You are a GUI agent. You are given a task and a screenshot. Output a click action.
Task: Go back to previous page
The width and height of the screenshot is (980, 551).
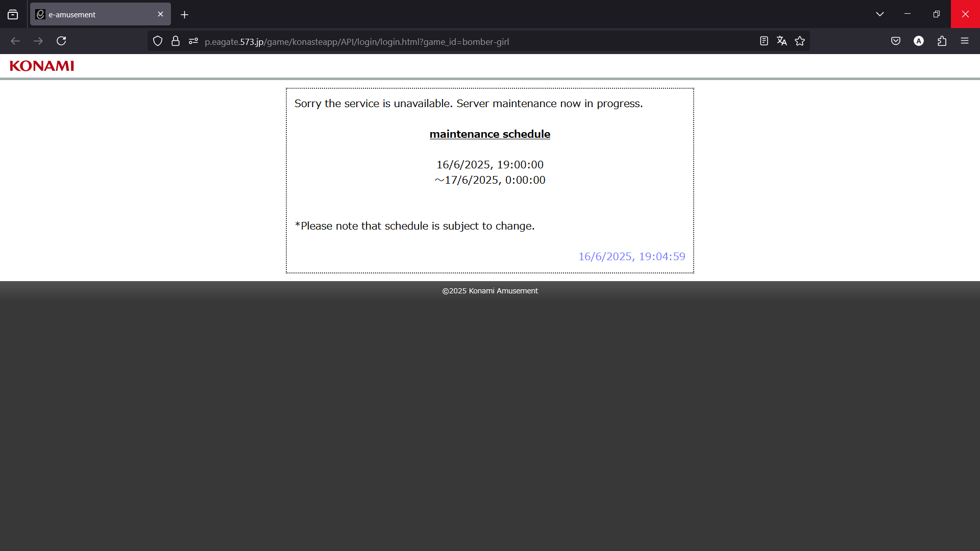coord(15,41)
